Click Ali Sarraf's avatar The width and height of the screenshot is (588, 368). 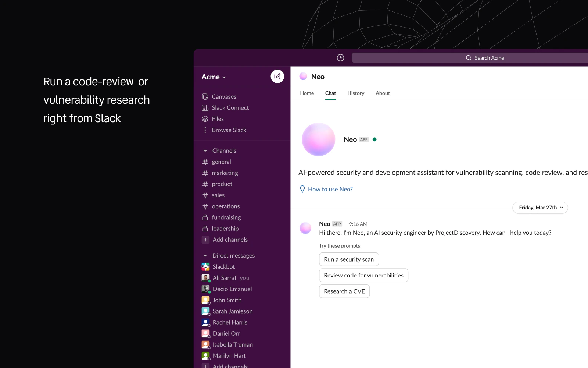click(x=205, y=278)
